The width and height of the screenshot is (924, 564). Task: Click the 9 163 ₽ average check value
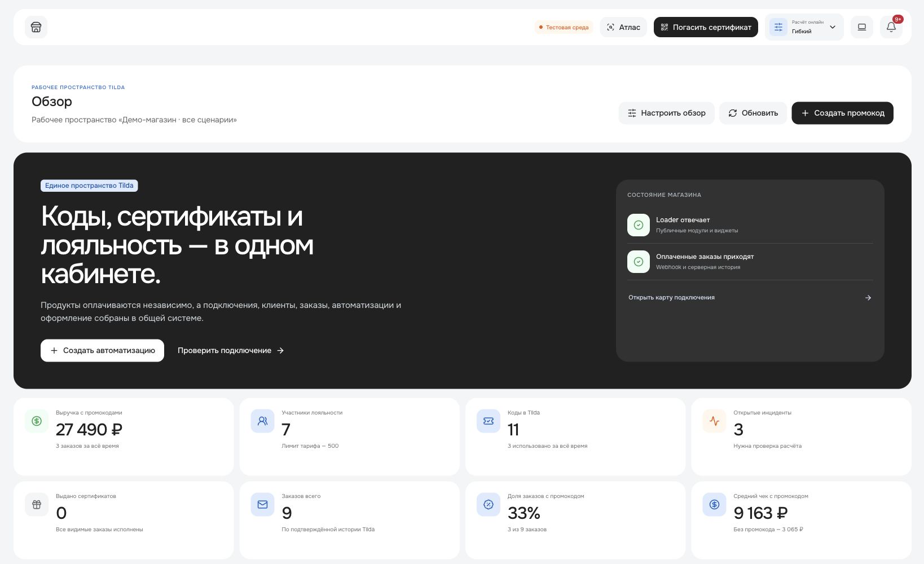[x=760, y=513]
